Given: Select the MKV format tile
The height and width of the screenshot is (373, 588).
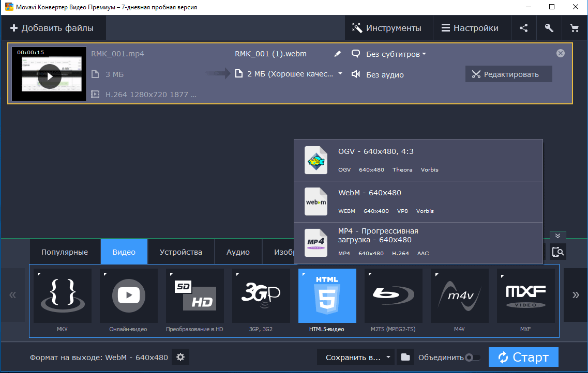Looking at the screenshot, I should (62, 296).
